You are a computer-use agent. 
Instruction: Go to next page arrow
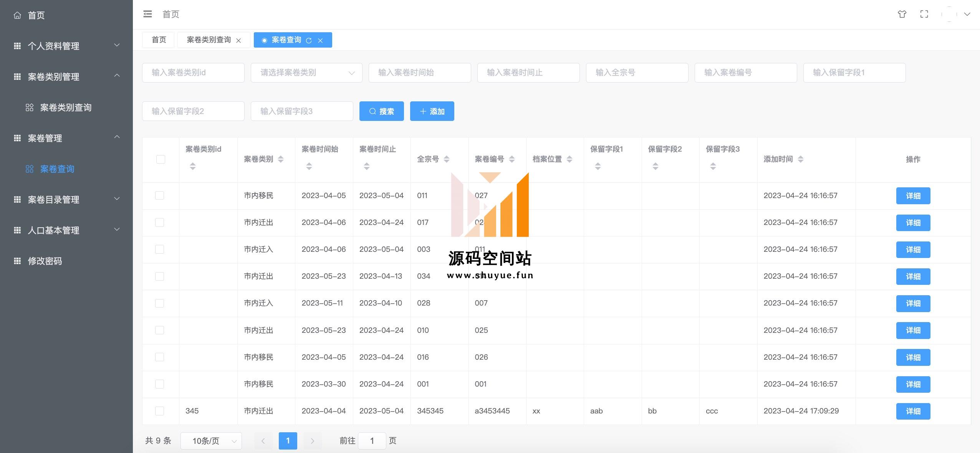(x=312, y=441)
